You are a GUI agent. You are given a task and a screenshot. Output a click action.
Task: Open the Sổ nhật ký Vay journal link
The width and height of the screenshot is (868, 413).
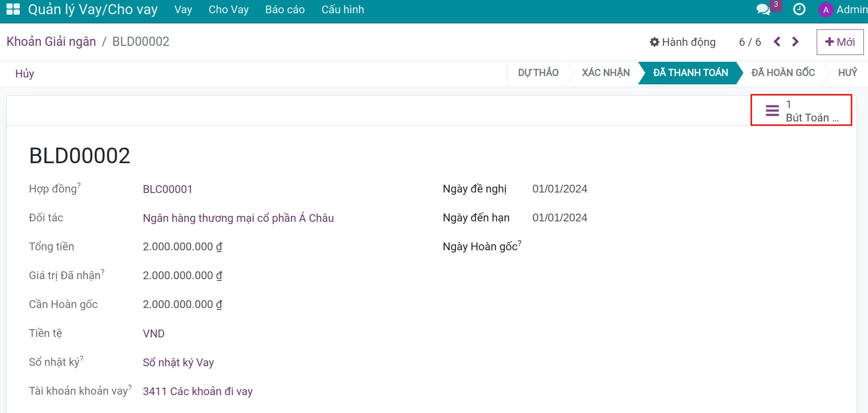point(178,363)
